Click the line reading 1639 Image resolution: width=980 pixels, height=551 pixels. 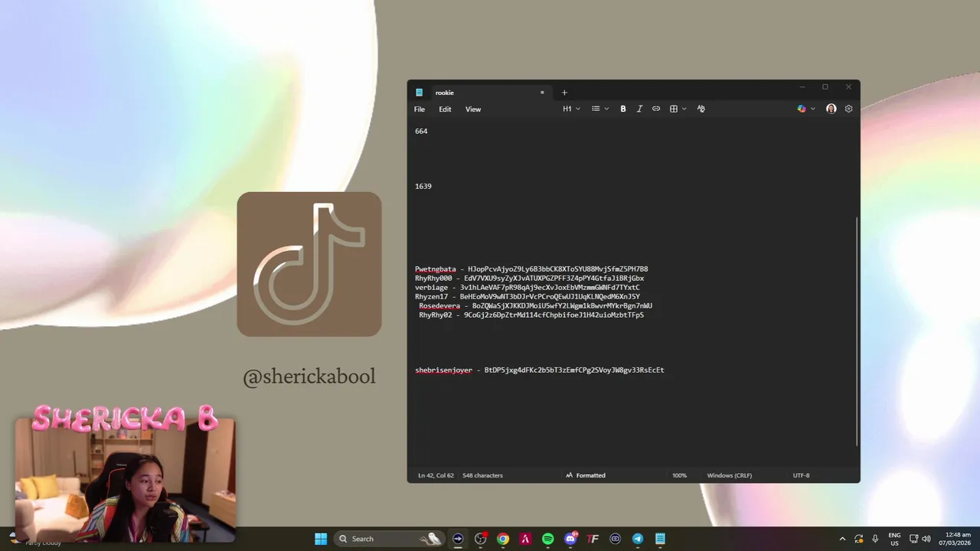tap(423, 186)
